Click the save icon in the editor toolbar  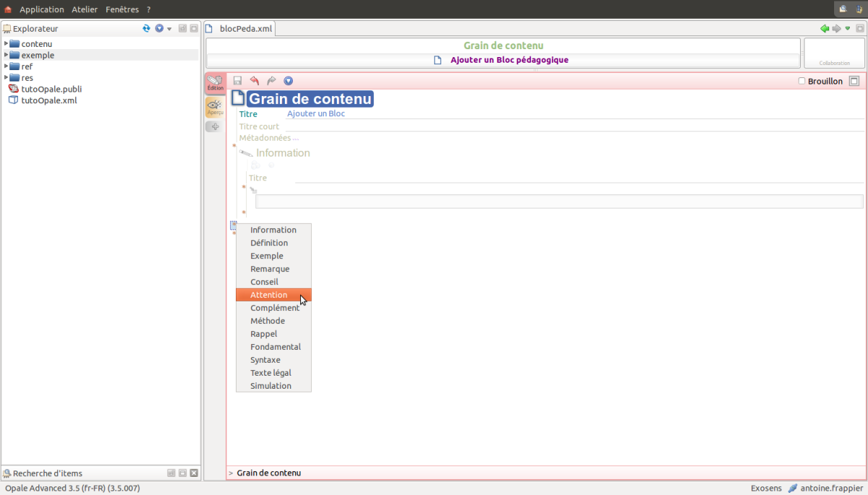click(x=237, y=81)
